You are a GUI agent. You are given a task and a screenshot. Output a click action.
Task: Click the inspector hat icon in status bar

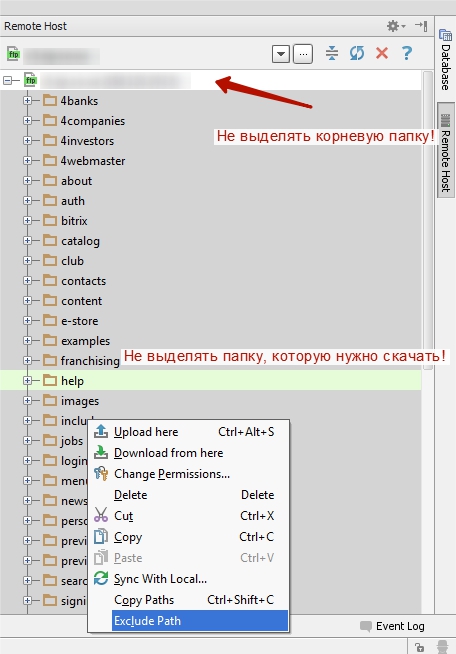coord(443,646)
